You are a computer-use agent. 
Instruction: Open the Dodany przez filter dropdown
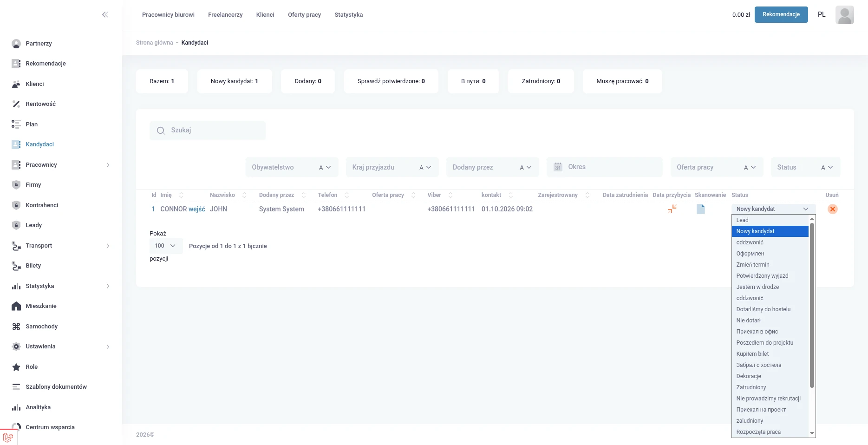[492, 167]
